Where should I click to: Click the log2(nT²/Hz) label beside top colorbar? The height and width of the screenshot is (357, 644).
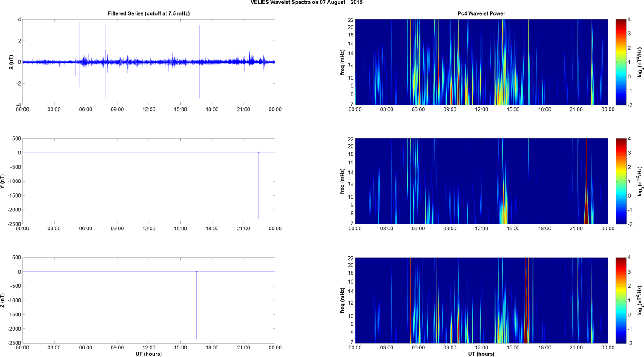(639, 62)
